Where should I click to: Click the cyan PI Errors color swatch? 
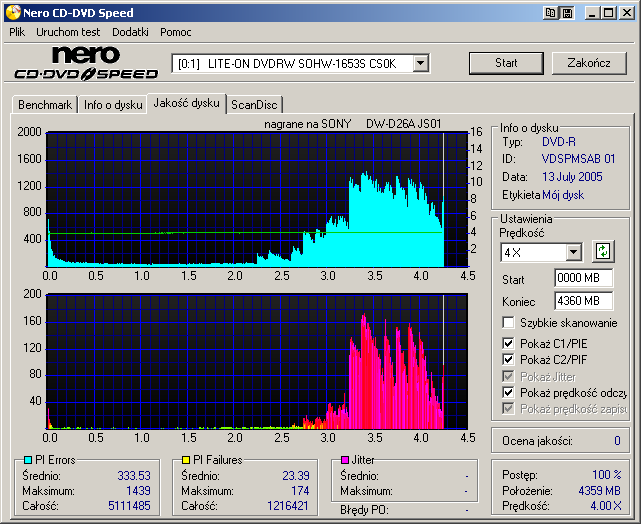click(x=28, y=460)
